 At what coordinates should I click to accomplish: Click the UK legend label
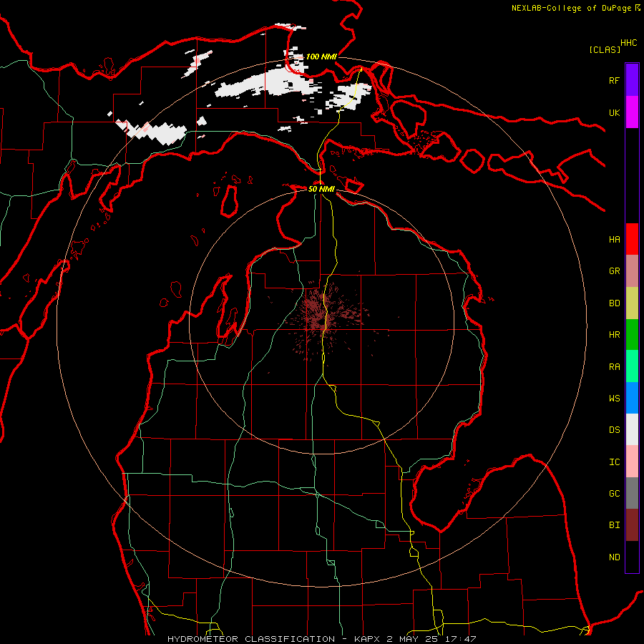[614, 112]
